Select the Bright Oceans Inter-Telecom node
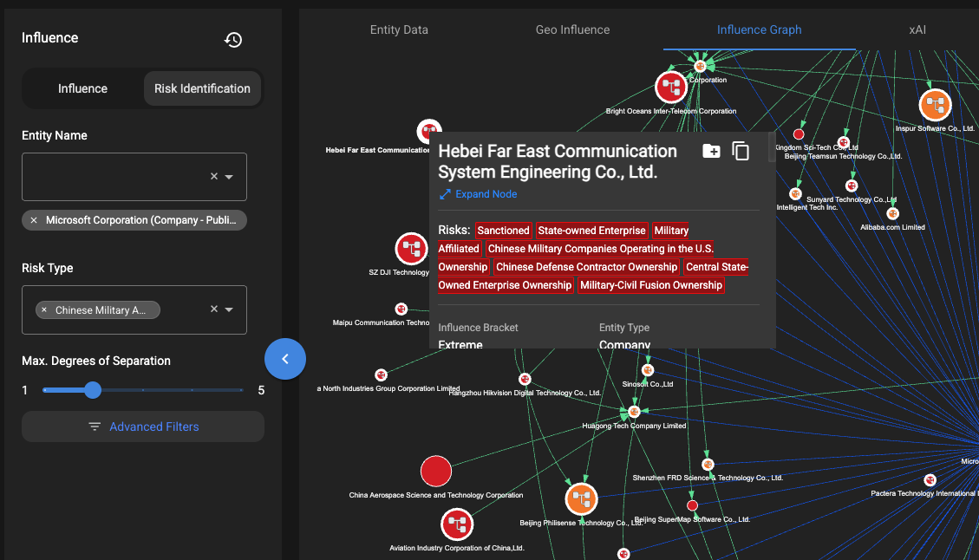 (670, 88)
